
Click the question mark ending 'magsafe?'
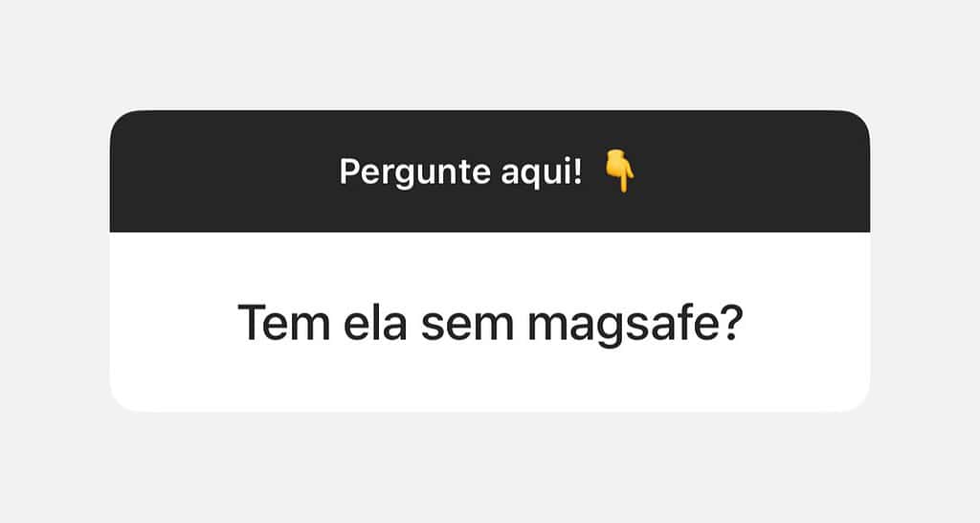[x=732, y=322]
